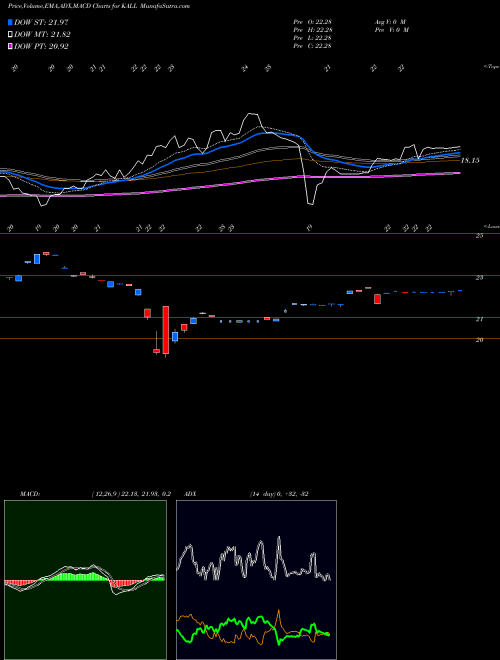
Task: Click the magenta DOW PT legend swatch
Action: pyautogui.click(x=10, y=46)
